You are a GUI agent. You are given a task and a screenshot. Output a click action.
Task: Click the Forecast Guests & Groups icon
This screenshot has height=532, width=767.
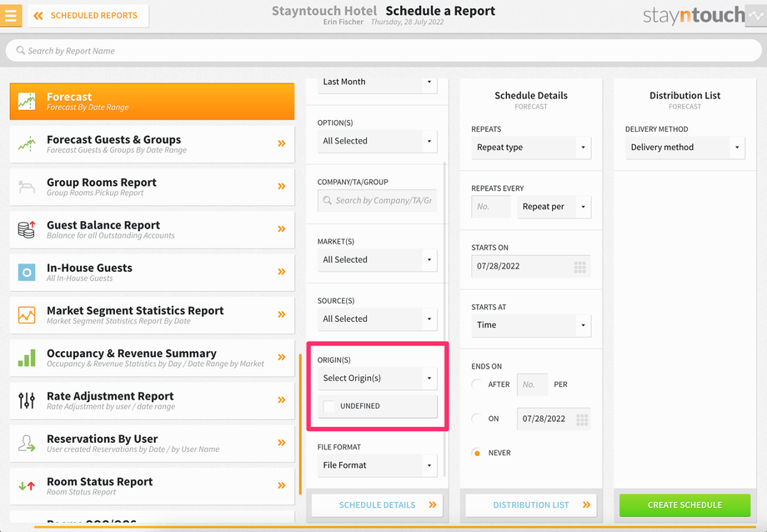27,144
